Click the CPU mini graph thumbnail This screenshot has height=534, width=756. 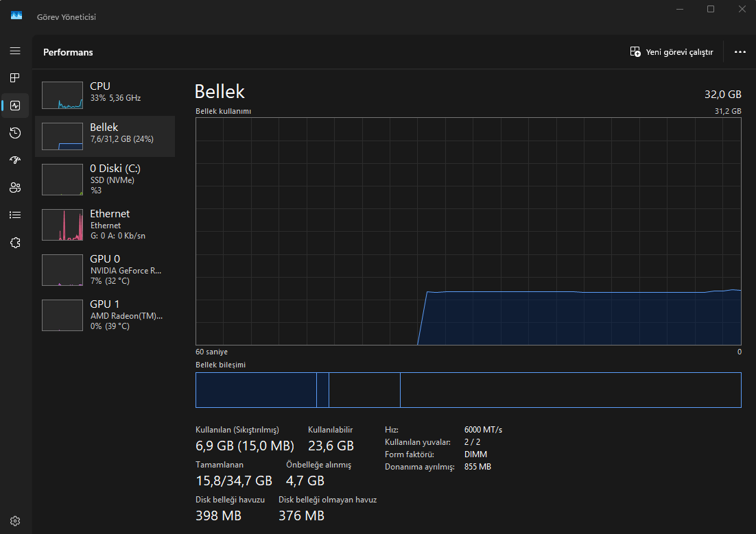62,95
